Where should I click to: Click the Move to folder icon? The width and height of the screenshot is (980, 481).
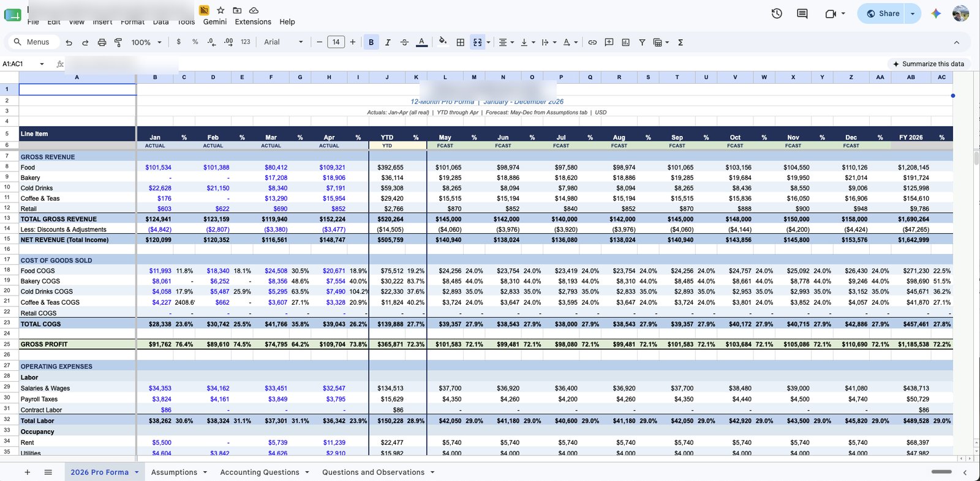(237, 10)
